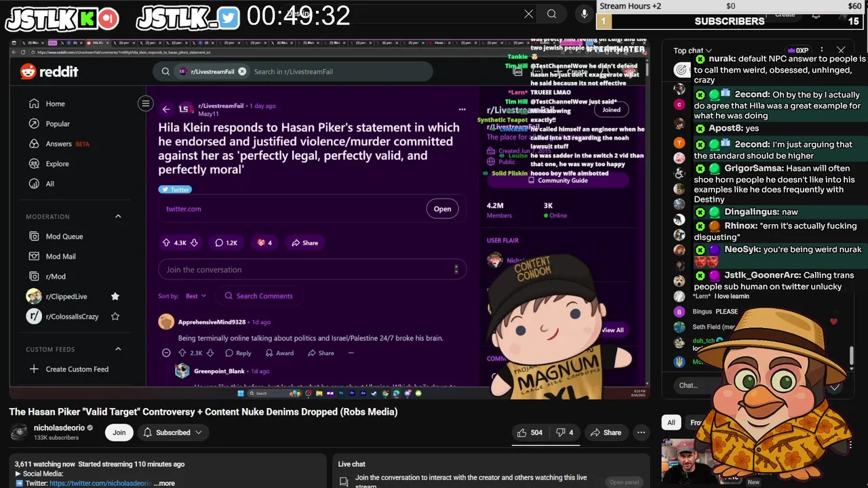Click the 0XP crown badge
This screenshot has width=868, height=488.
(797, 51)
